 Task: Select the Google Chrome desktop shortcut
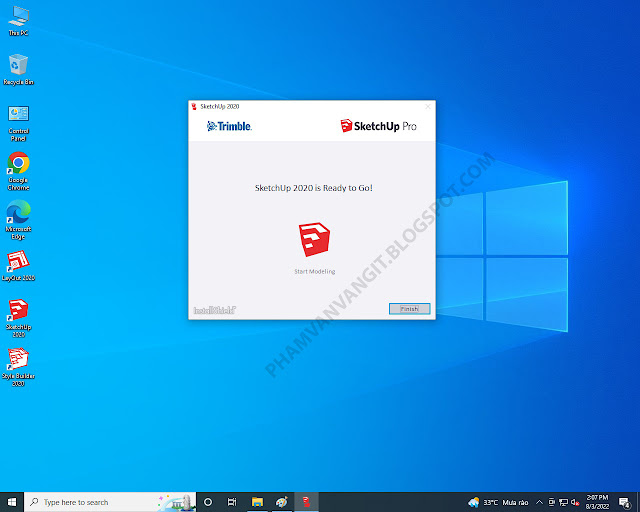[x=18, y=171]
